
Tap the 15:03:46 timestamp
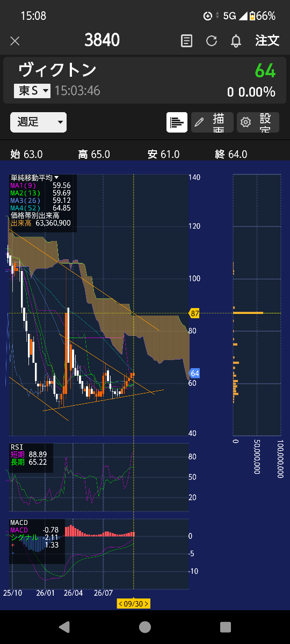[x=77, y=91]
